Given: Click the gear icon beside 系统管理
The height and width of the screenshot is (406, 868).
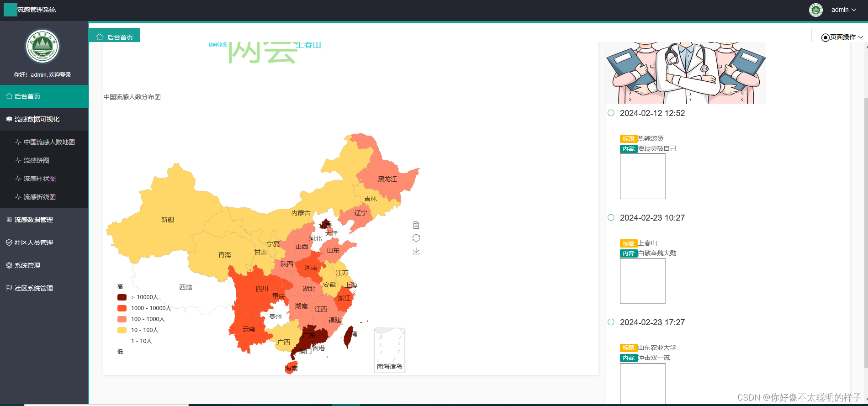Looking at the screenshot, I should point(9,265).
